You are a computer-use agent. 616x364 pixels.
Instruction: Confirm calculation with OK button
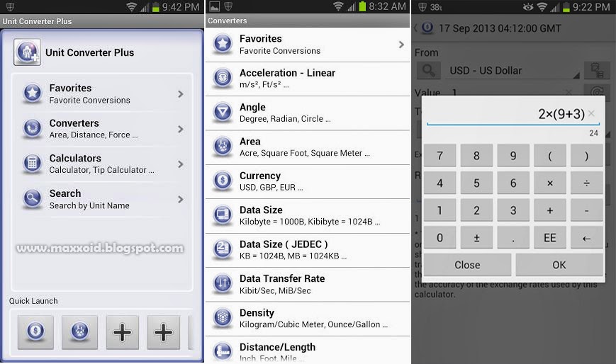coord(559,265)
